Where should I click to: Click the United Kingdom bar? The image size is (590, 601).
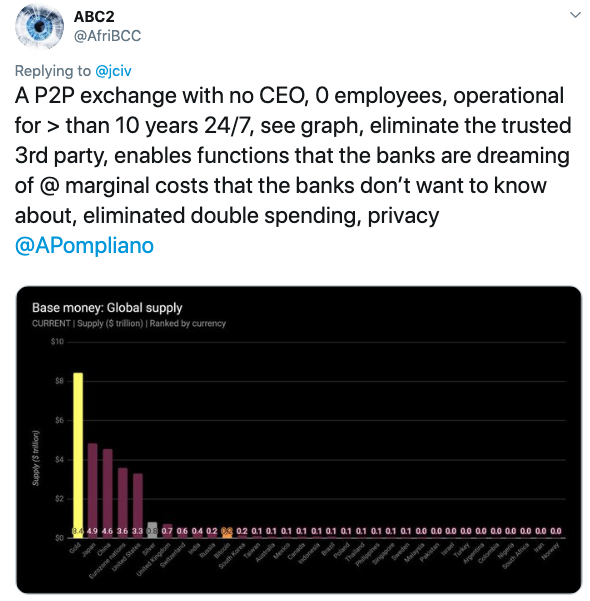click(168, 531)
